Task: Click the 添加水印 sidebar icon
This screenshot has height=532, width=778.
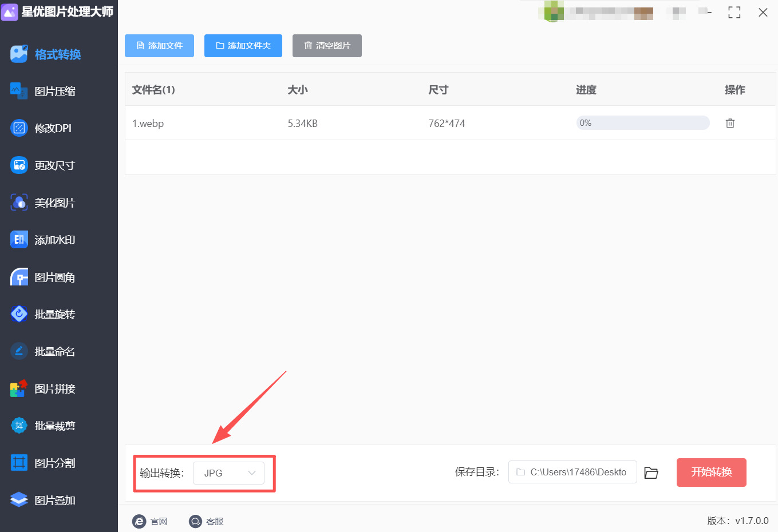Action: [x=19, y=240]
